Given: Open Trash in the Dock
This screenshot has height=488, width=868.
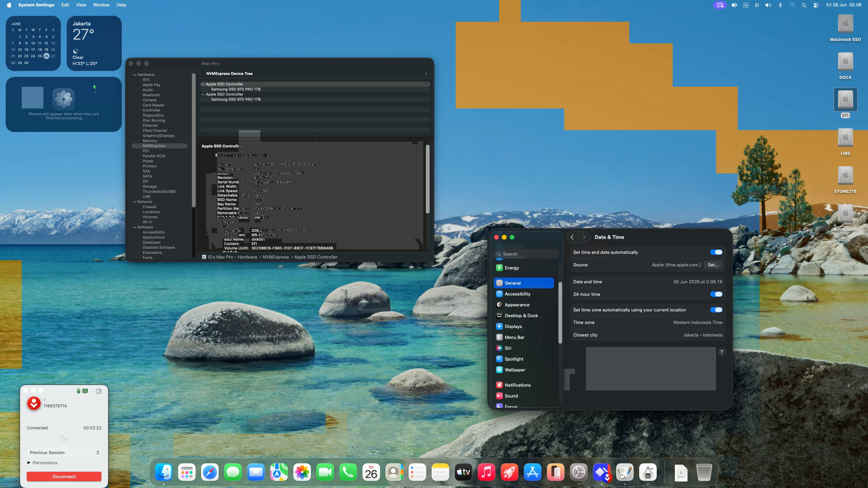Looking at the screenshot, I should click(704, 472).
